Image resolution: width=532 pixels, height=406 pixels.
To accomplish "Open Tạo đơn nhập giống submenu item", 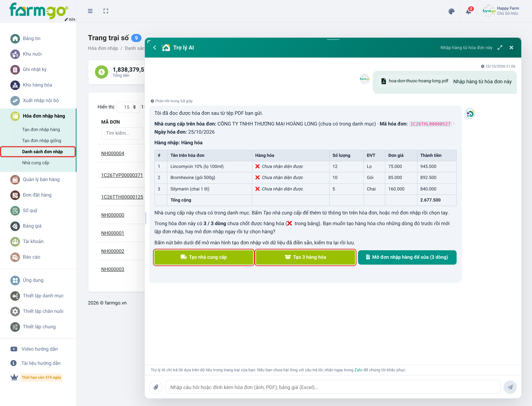I will point(42,141).
